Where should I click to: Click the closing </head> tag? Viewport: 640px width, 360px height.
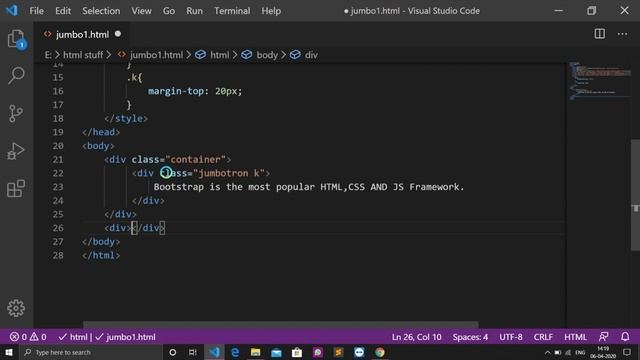point(101,132)
